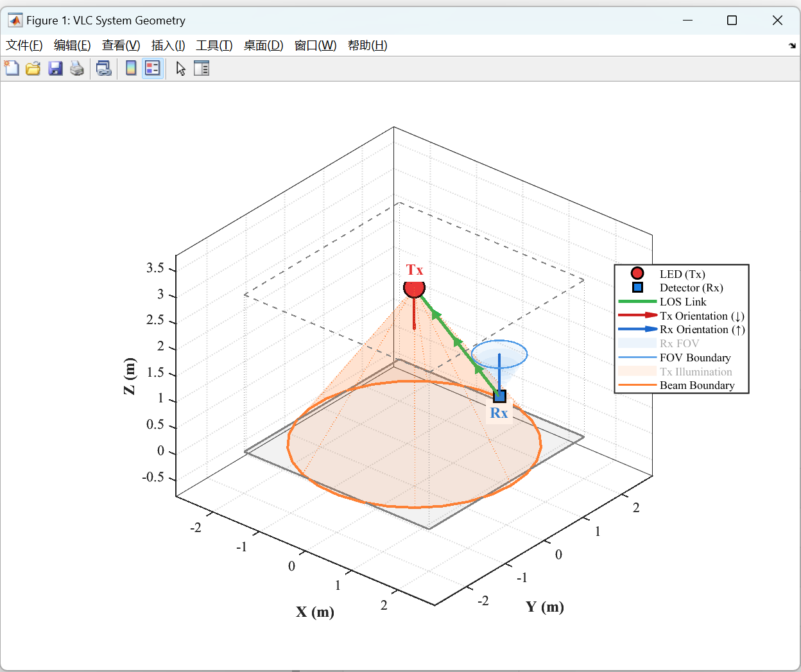The height and width of the screenshot is (672, 801).
Task: Click the red Tx text label
Action: pyautogui.click(x=415, y=270)
